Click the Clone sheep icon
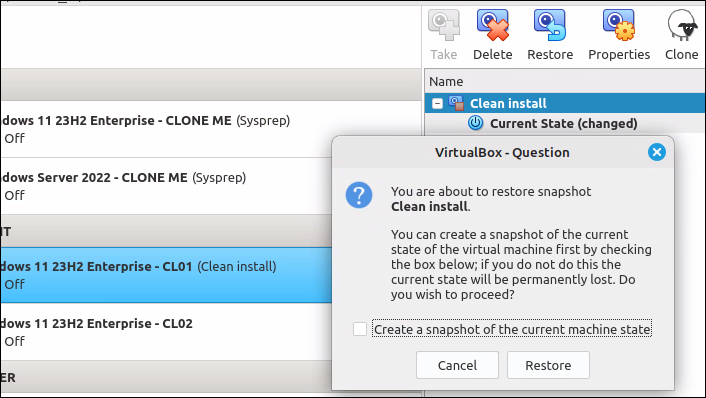 pos(682,26)
